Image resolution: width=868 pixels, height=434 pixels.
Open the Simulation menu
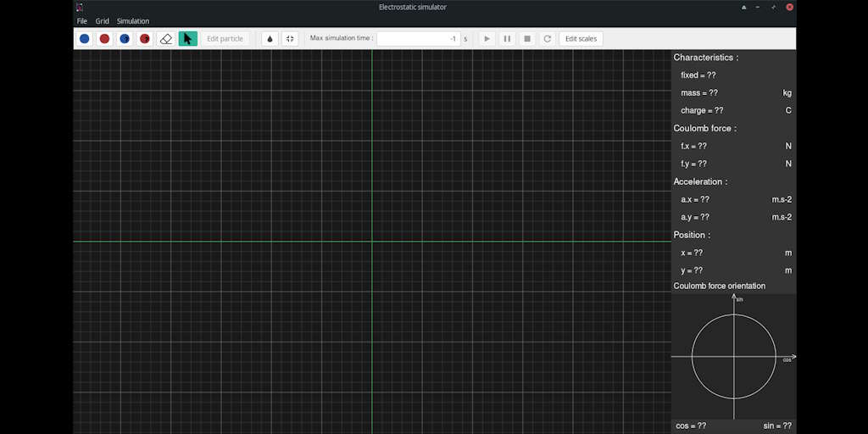click(x=133, y=21)
